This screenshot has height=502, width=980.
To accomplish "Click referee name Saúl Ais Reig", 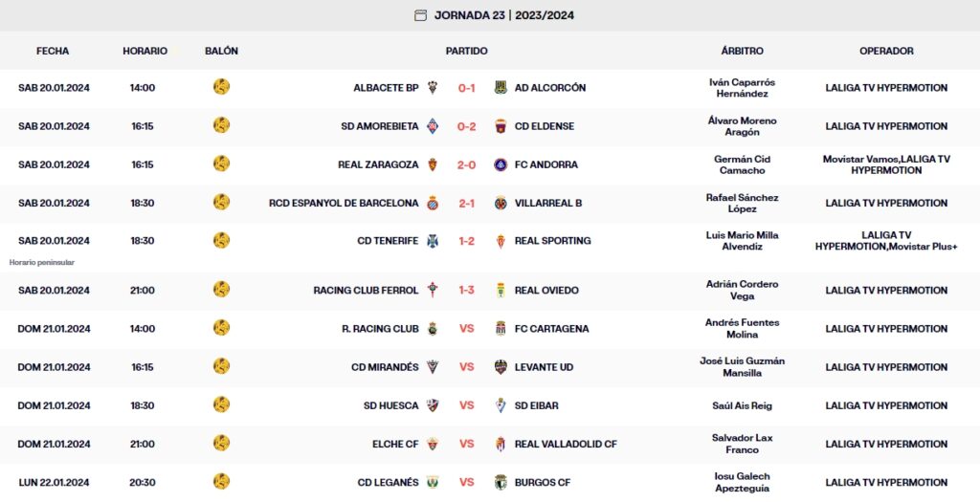I will click(x=742, y=405).
